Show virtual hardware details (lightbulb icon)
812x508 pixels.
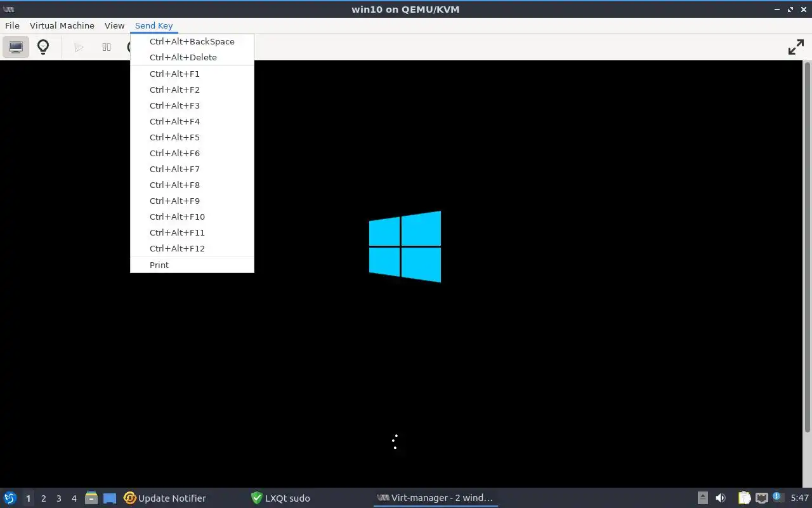coord(43,47)
